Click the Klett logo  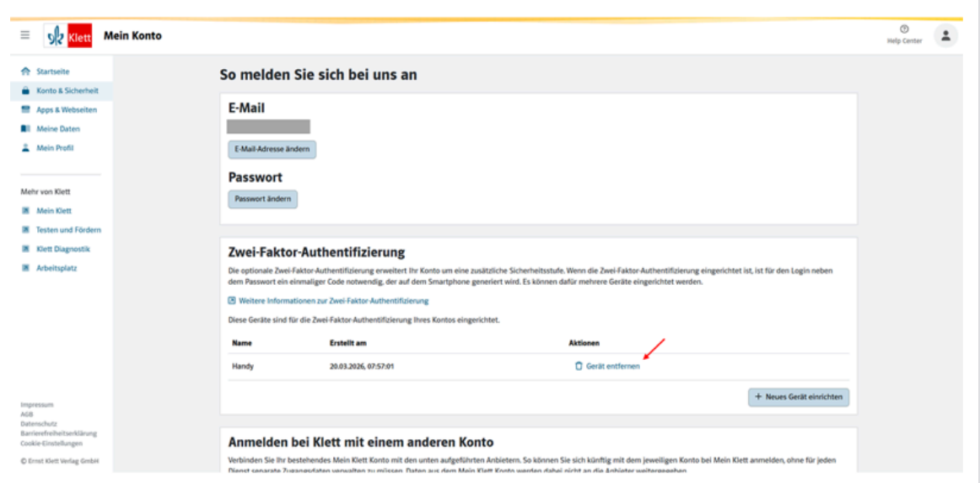69,35
